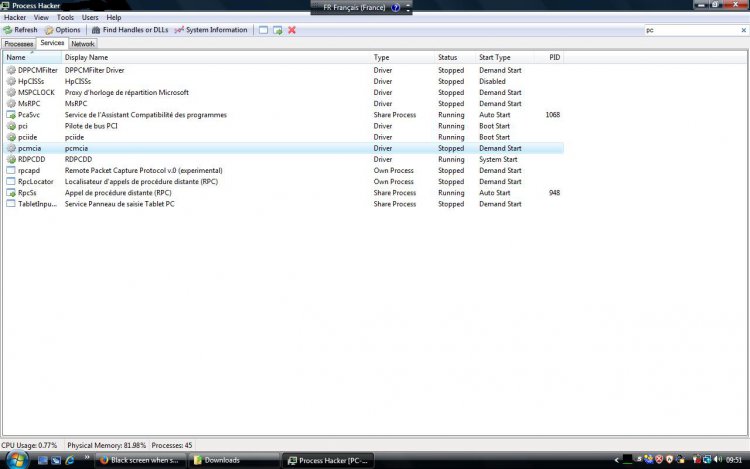Click the green gear icon beside pciide

point(11,137)
